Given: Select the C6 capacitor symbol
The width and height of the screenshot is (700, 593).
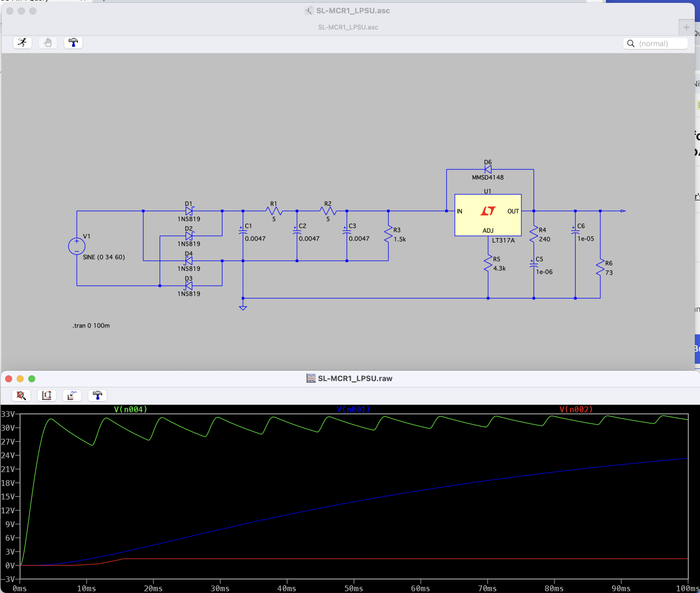Looking at the screenshot, I should pyautogui.click(x=575, y=232).
